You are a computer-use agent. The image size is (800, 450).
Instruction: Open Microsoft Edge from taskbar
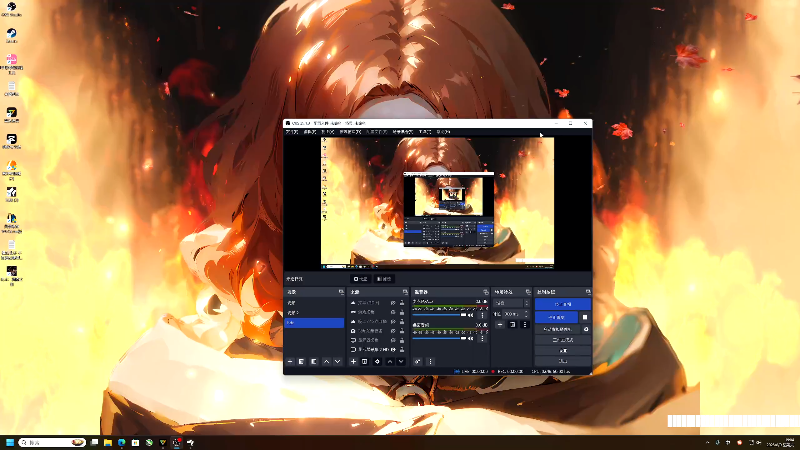[121, 442]
